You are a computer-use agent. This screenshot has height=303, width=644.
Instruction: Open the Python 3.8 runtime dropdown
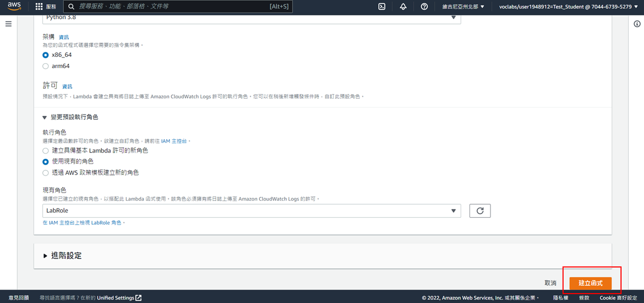coord(252,19)
